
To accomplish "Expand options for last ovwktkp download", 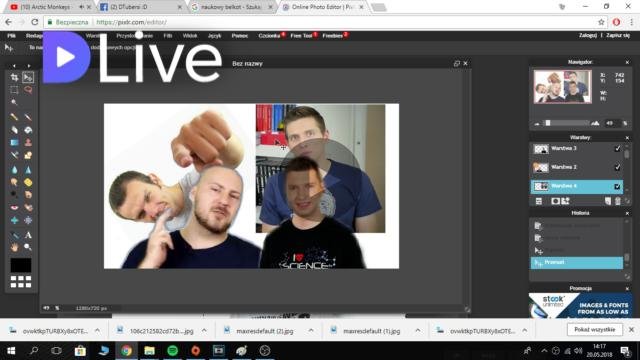I will click(x=524, y=330).
